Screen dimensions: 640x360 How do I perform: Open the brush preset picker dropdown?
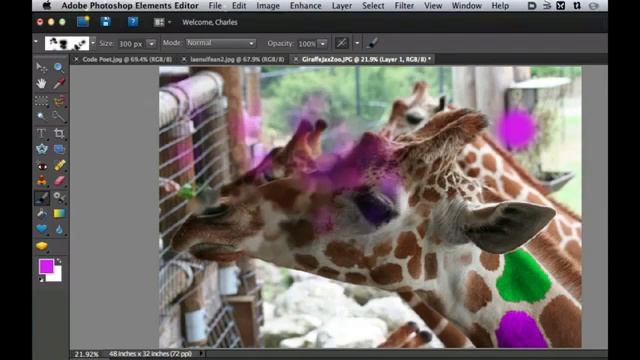[x=93, y=43]
